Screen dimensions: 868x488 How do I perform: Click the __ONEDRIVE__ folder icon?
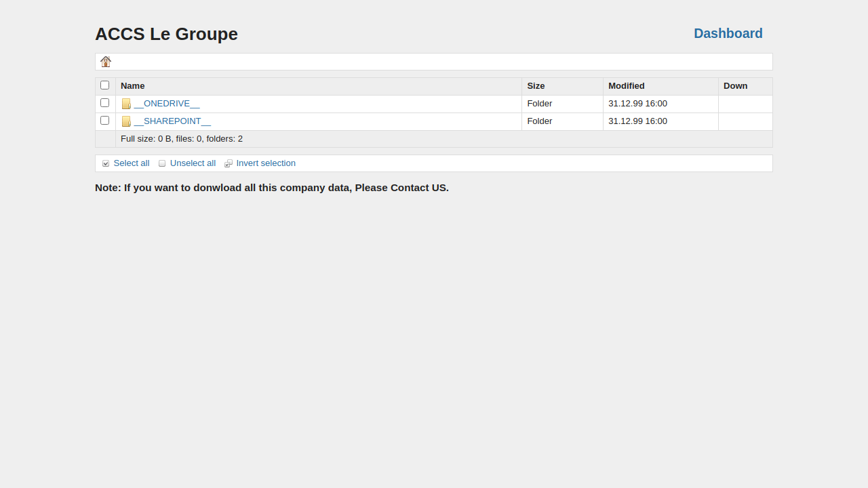[x=126, y=104]
